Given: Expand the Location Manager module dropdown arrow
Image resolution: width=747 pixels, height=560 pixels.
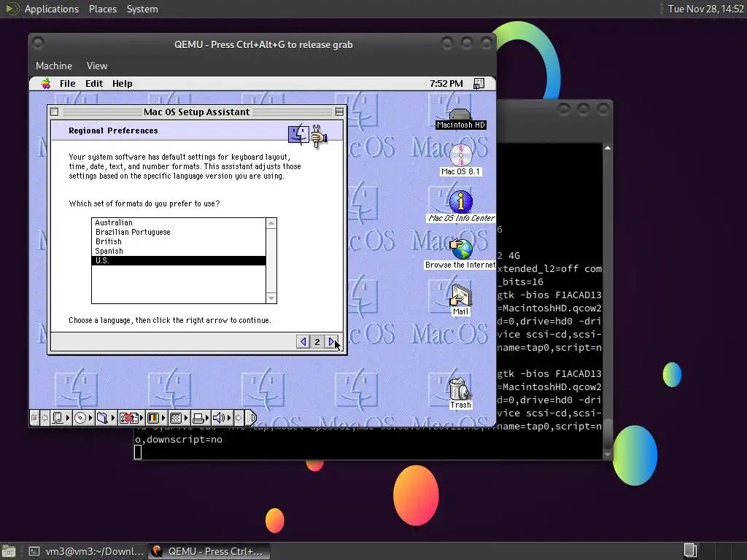Looking at the screenshot, I should click(142, 418).
